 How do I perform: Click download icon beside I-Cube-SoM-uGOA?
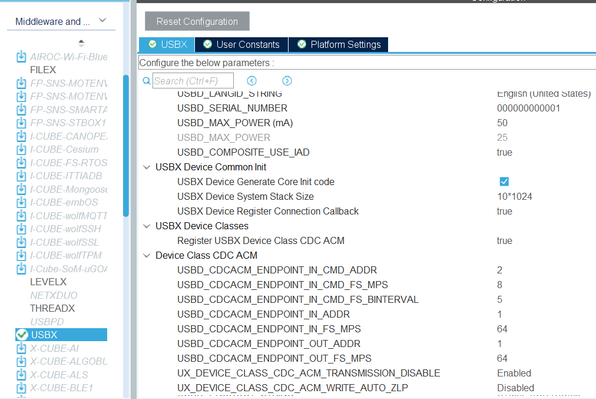tap(21, 269)
